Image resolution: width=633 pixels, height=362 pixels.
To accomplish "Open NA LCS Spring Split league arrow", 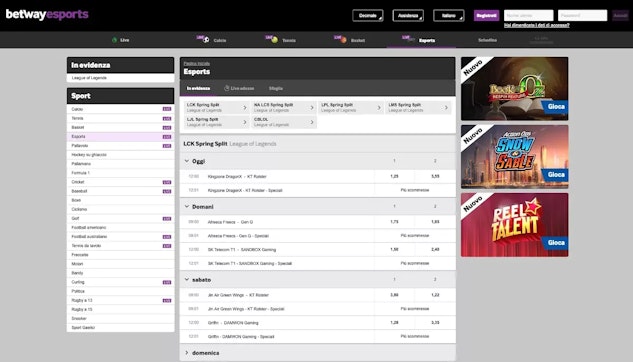I will point(312,107).
